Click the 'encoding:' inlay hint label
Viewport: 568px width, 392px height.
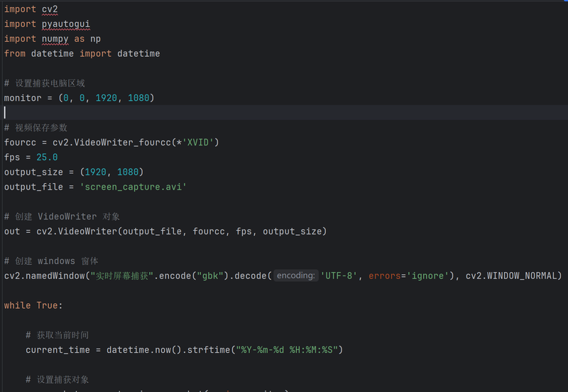tap(296, 276)
